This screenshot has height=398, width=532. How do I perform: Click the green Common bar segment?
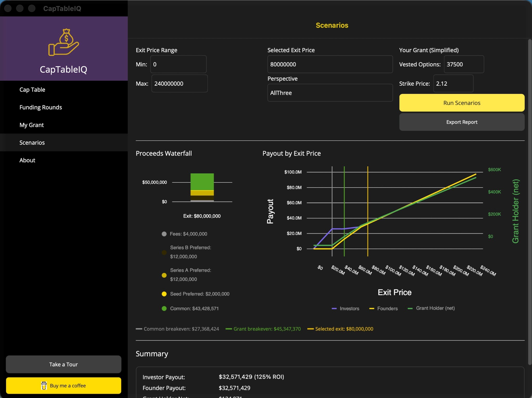(202, 182)
